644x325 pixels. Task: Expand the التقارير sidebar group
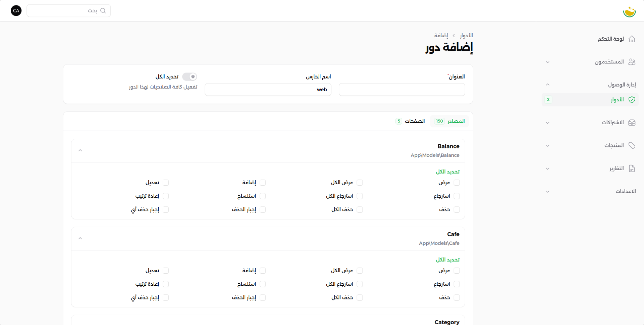pos(548,169)
